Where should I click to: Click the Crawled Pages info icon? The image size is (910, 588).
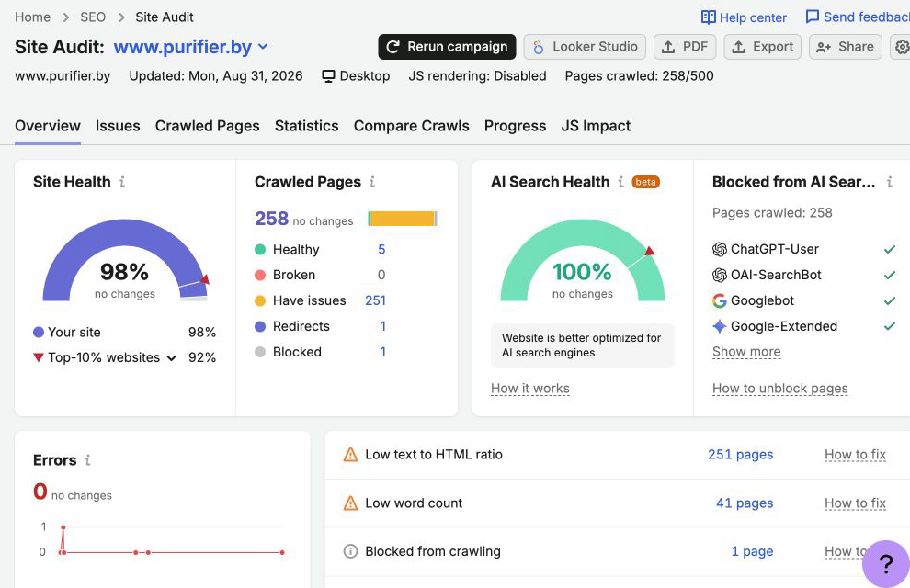(x=372, y=182)
